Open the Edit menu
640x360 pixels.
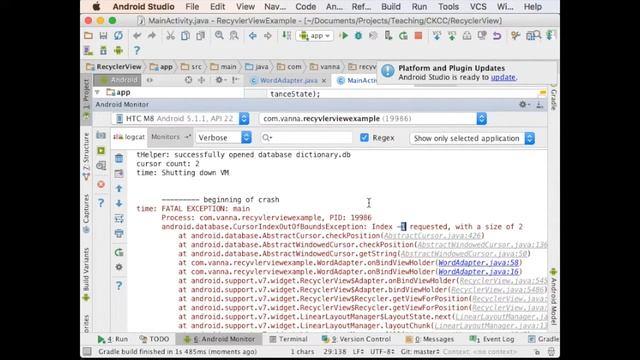(x=218, y=7)
